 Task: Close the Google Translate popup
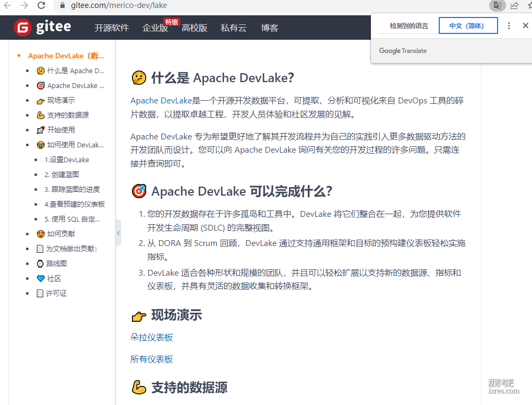tap(525, 25)
